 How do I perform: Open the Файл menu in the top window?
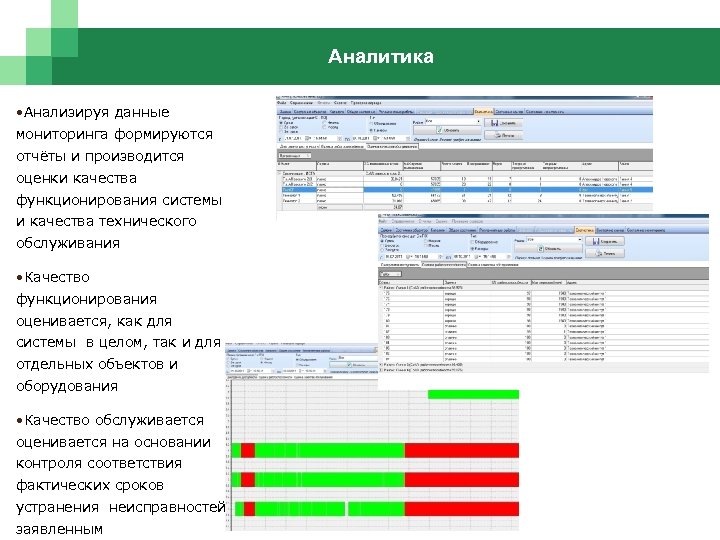click(x=282, y=102)
